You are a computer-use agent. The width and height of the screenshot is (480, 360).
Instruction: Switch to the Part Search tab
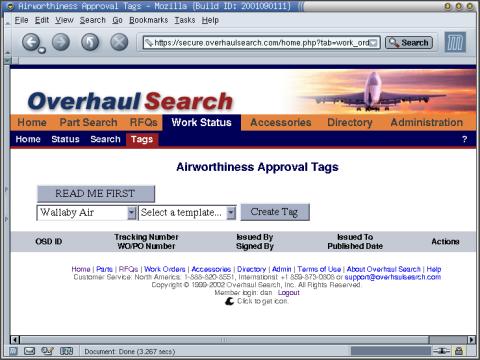tap(88, 122)
